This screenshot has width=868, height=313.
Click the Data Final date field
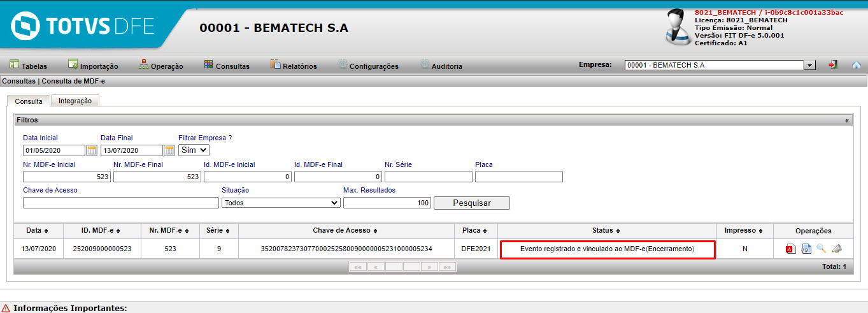132,150
